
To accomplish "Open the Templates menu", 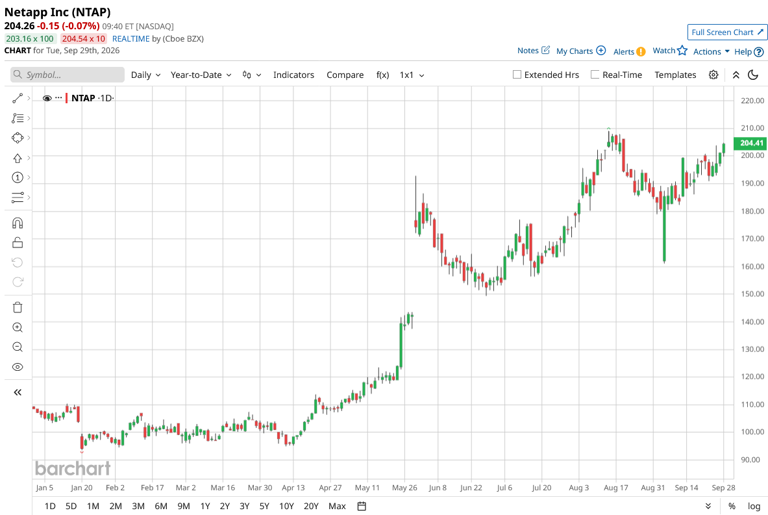I will point(675,75).
